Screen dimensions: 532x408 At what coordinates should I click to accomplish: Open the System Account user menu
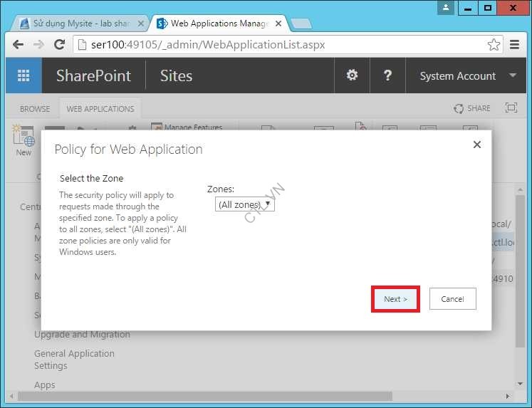(x=467, y=75)
